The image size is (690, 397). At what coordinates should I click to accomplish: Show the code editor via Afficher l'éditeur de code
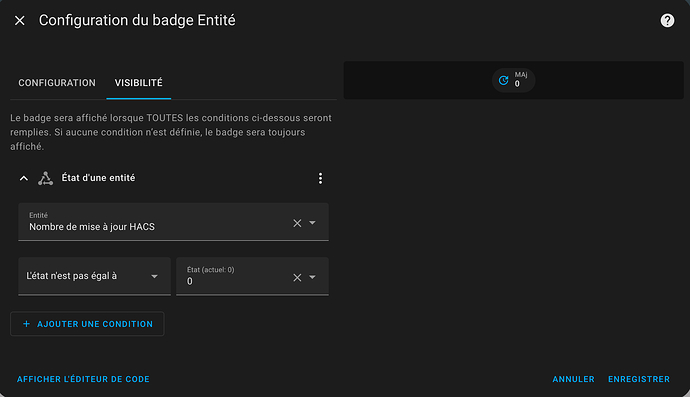(x=83, y=379)
